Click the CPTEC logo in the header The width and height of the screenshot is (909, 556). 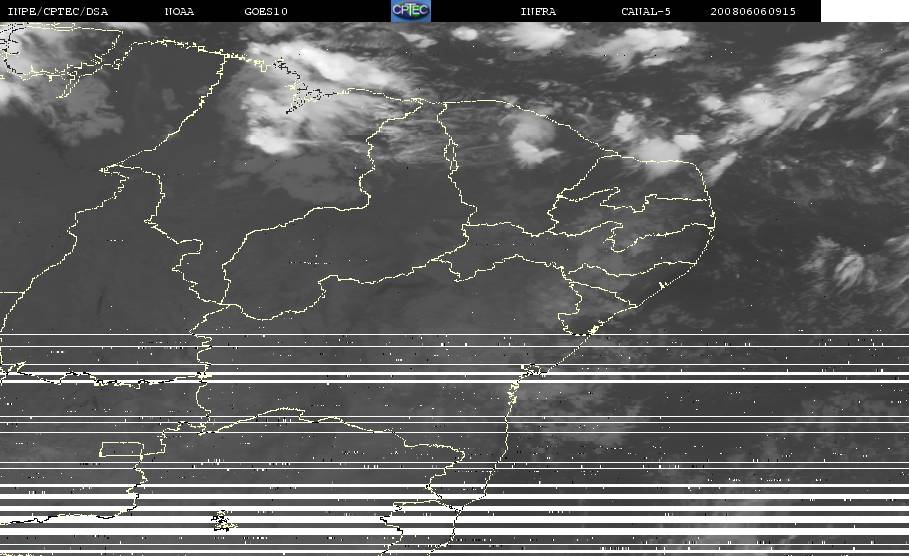[x=410, y=11]
